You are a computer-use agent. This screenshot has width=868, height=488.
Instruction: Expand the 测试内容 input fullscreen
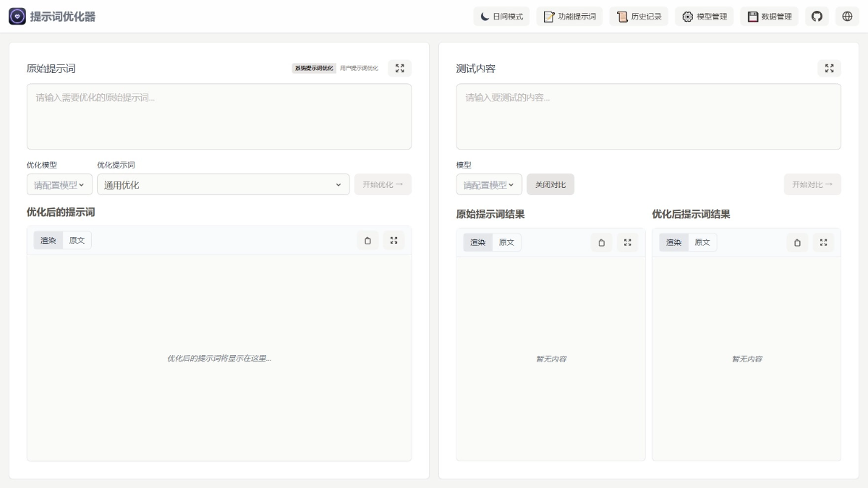click(x=829, y=68)
